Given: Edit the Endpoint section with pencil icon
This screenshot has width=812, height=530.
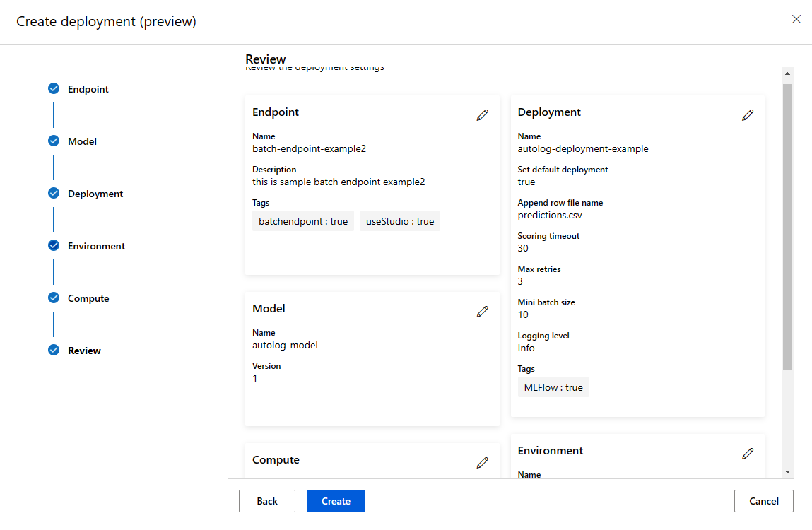Looking at the screenshot, I should point(483,115).
